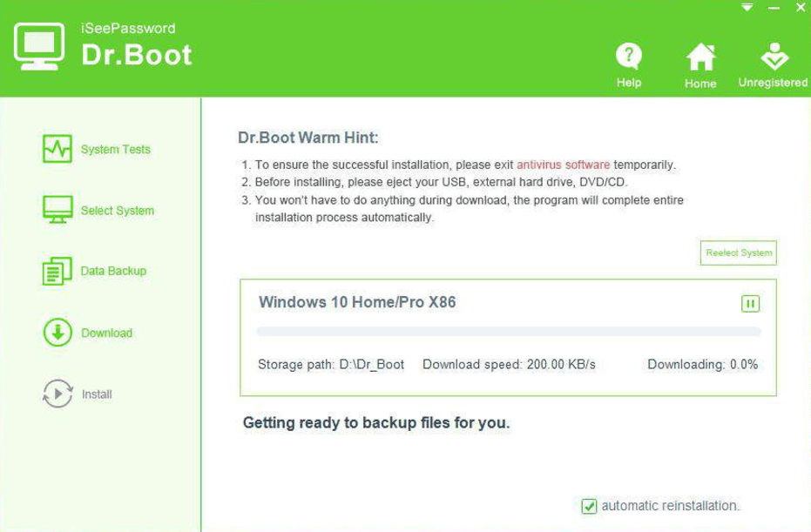This screenshot has width=811, height=532.
Task: Click the Reelect System button
Action: click(x=738, y=253)
